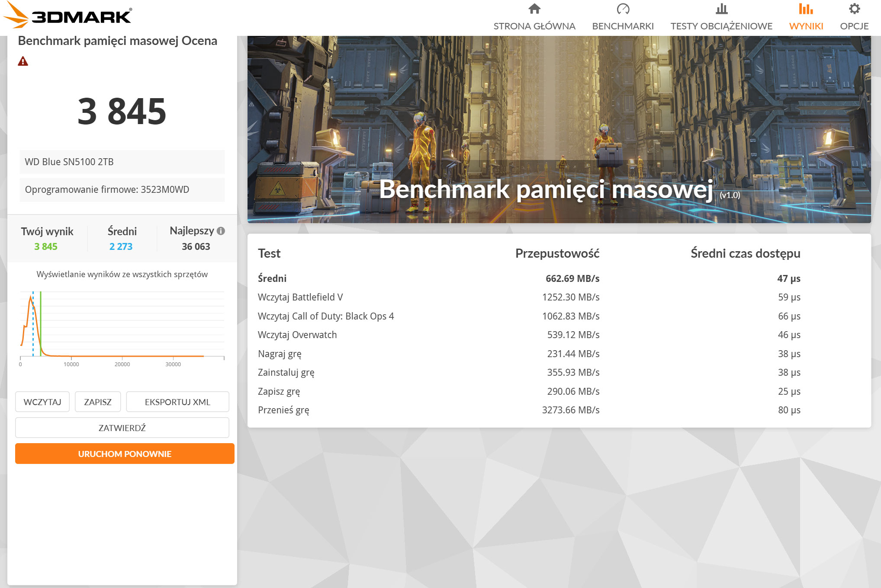Click the 3DMark logo
Screen dimensions: 881x588
68,16
